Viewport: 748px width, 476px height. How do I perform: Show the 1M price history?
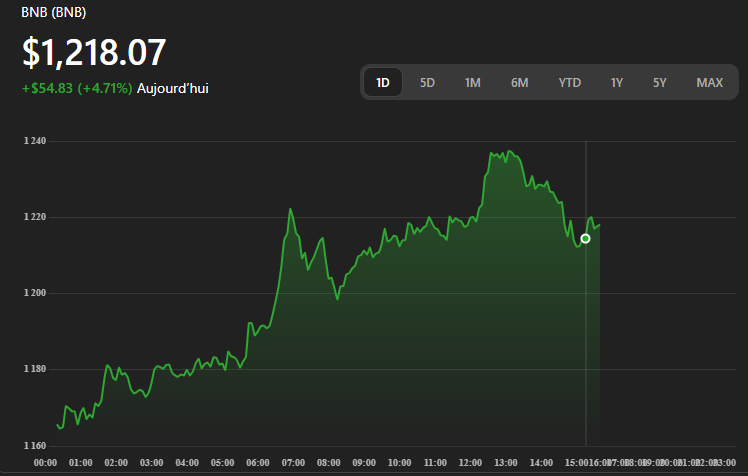pos(473,82)
